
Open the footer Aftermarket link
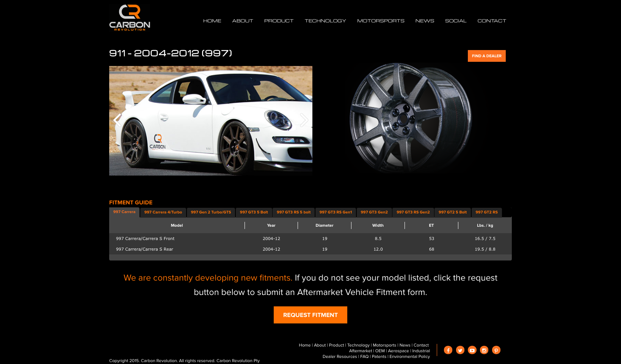tap(361, 351)
